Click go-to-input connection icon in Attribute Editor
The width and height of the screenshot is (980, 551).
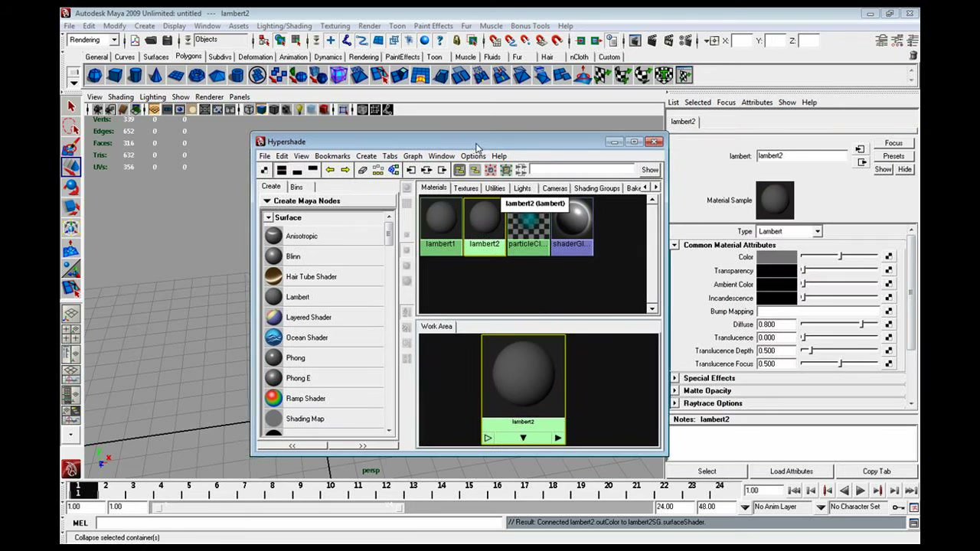tap(860, 149)
